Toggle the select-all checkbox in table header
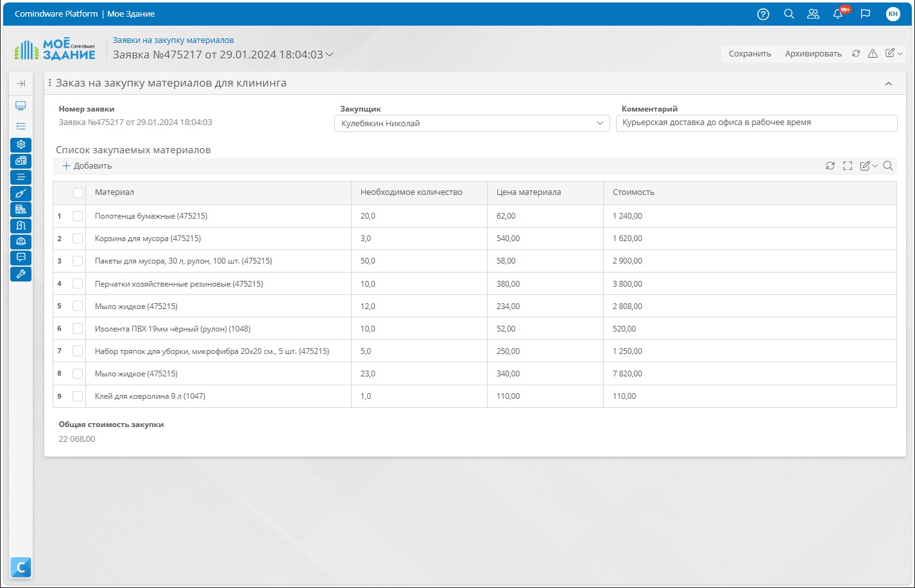Image resolution: width=915 pixels, height=588 pixels. pyautogui.click(x=78, y=193)
